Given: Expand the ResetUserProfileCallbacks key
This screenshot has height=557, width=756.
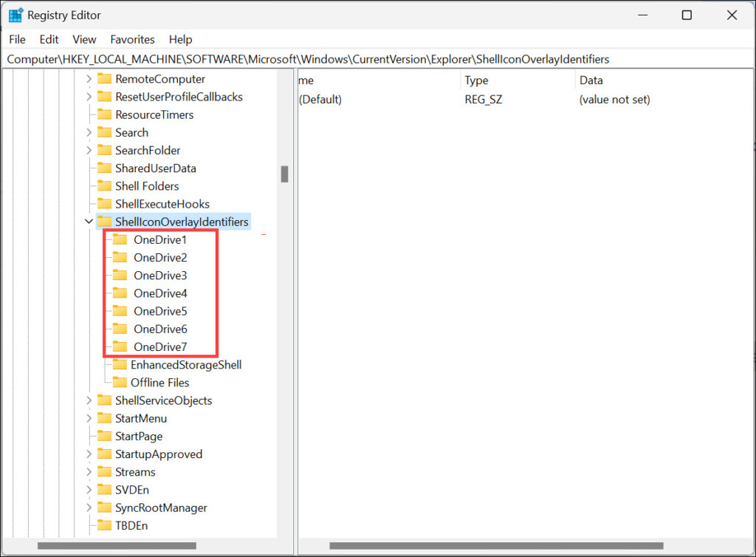Looking at the screenshot, I should (x=89, y=97).
